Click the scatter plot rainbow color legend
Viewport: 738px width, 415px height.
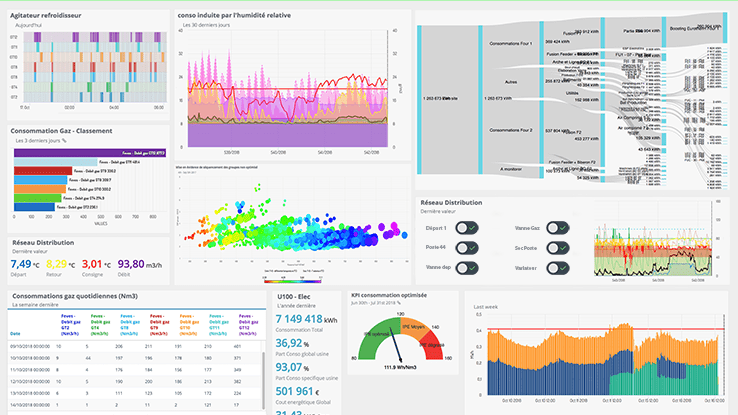(293, 281)
